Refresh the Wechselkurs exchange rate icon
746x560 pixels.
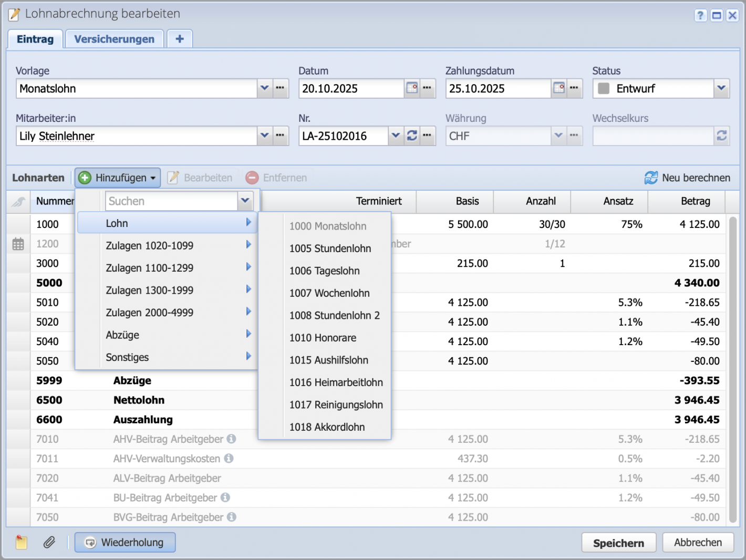[x=721, y=136]
